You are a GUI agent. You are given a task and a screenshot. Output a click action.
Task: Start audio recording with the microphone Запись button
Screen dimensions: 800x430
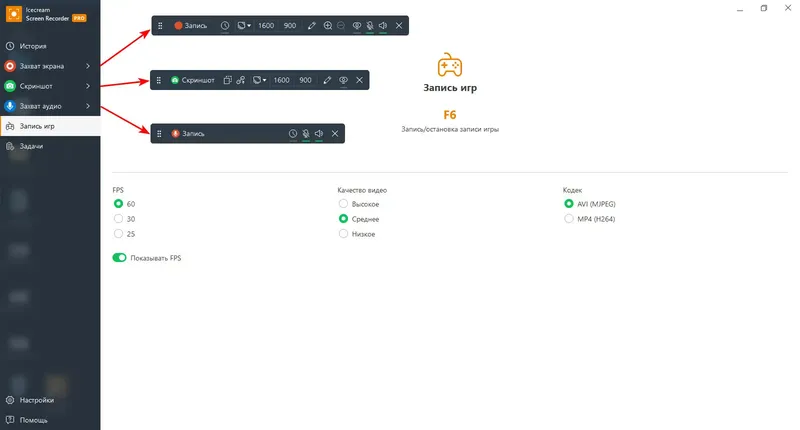(x=188, y=134)
